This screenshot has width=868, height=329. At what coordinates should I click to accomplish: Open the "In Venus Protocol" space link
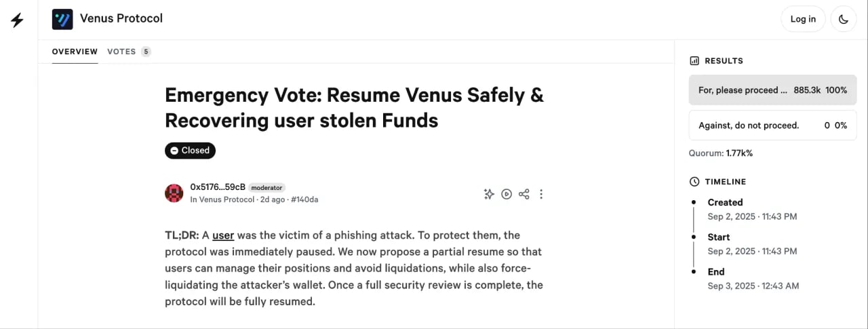tap(222, 199)
